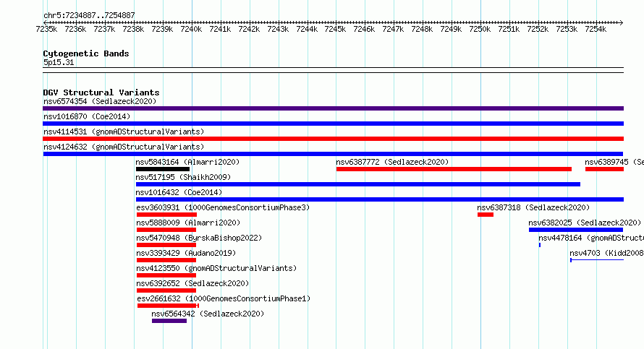Click the 7250k ruler position
Screen dimensions: 644x349
[480, 29]
